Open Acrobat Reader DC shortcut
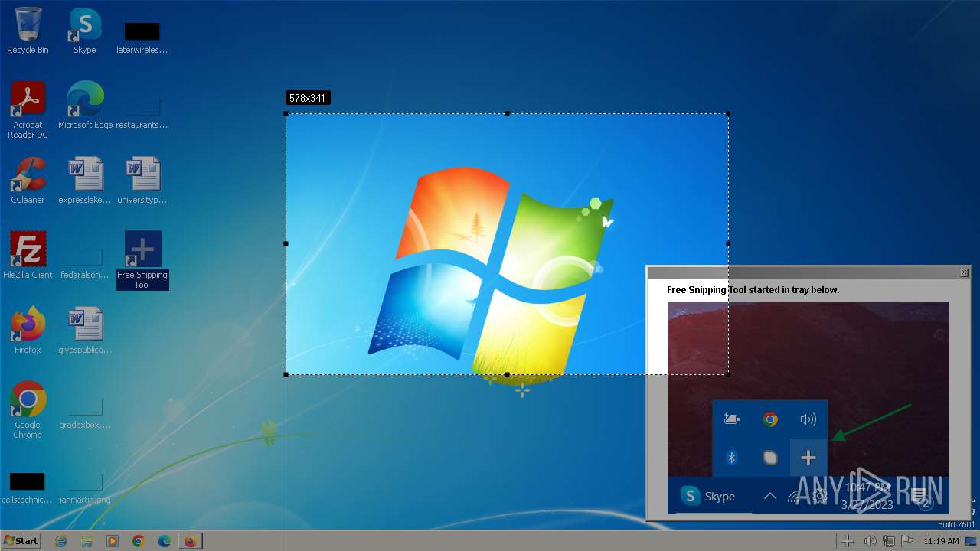Viewport: 980px width, 551px height. pyautogui.click(x=28, y=109)
